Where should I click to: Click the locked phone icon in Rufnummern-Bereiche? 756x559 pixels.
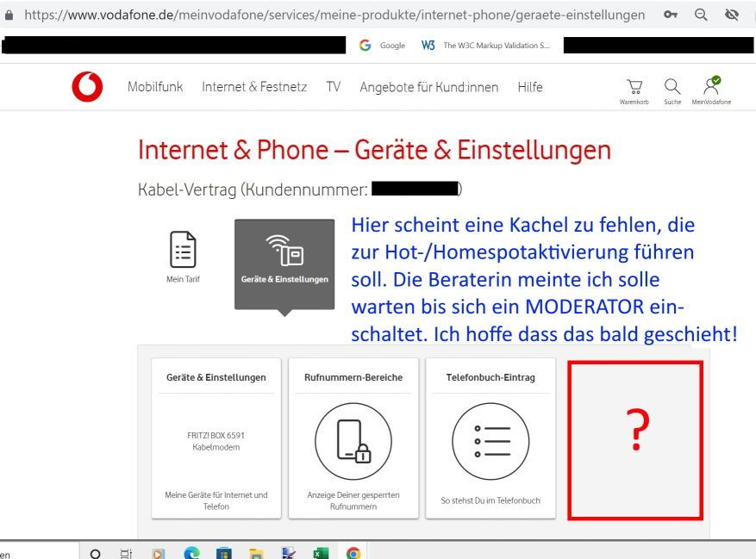tap(353, 441)
